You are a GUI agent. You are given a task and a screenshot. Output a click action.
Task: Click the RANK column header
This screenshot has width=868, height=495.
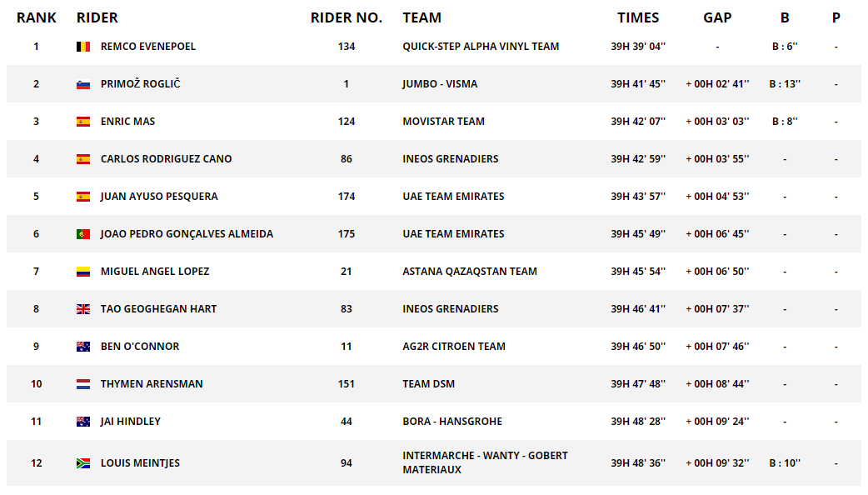[36, 17]
